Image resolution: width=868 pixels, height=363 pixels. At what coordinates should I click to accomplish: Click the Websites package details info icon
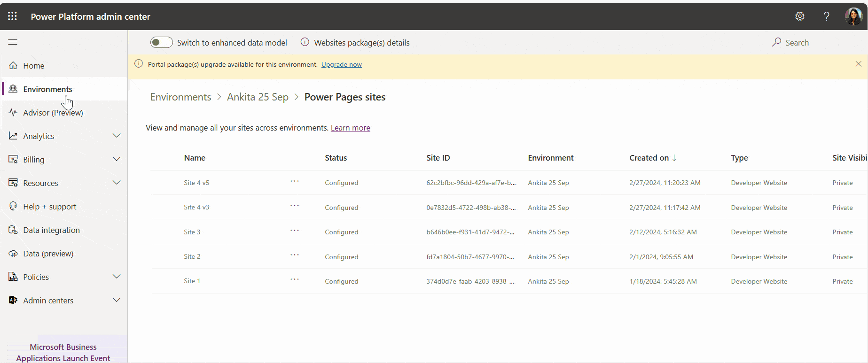tap(305, 42)
